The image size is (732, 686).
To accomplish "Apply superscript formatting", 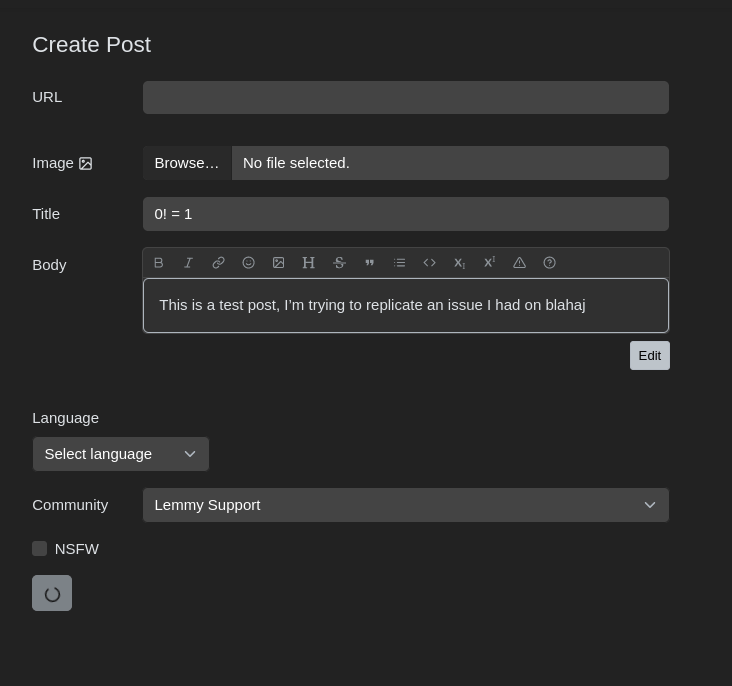I will coord(489,263).
